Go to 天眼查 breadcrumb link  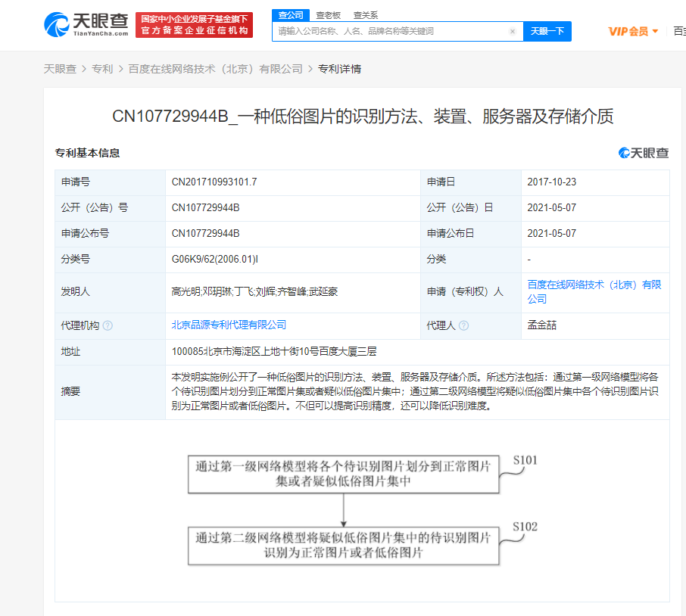point(60,69)
